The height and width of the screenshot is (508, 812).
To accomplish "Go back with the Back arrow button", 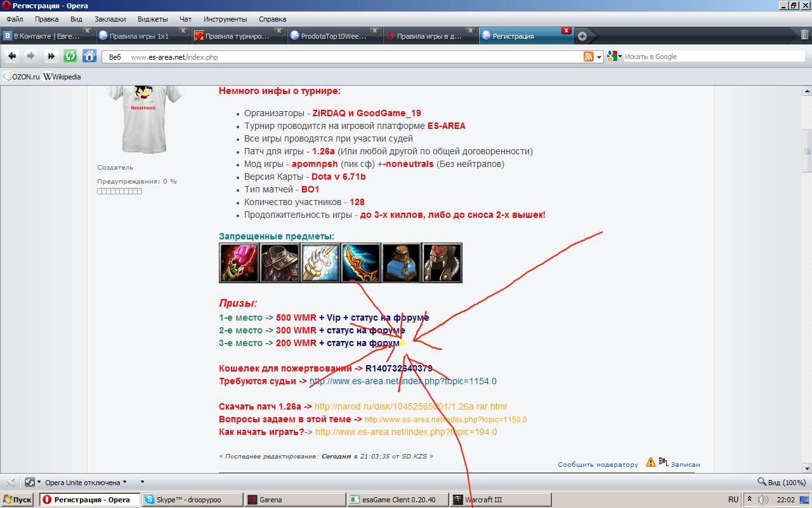I will (x=12, y=56).
